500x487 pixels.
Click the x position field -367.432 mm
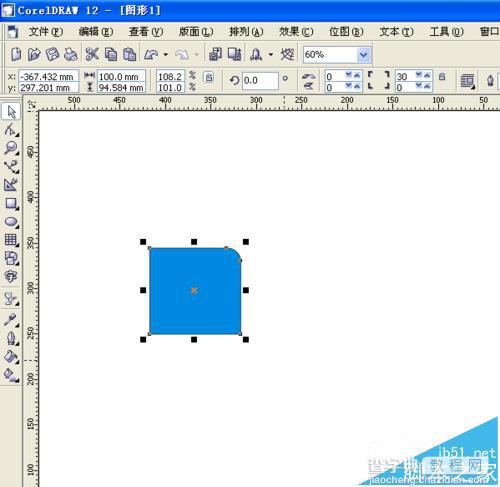49,76
